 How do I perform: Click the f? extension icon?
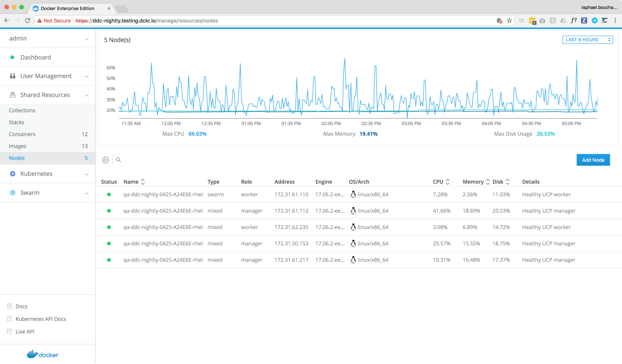pyautogui.click(x=573, y=20)
